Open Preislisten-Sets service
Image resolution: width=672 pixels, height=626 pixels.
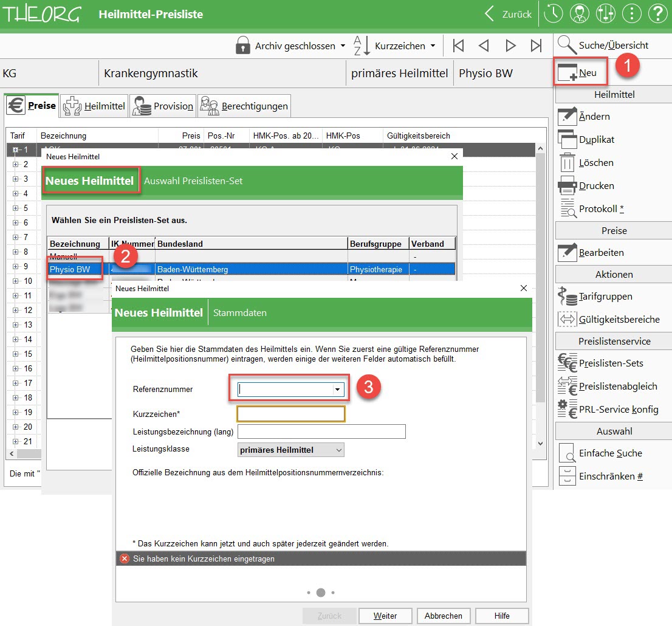567,363
